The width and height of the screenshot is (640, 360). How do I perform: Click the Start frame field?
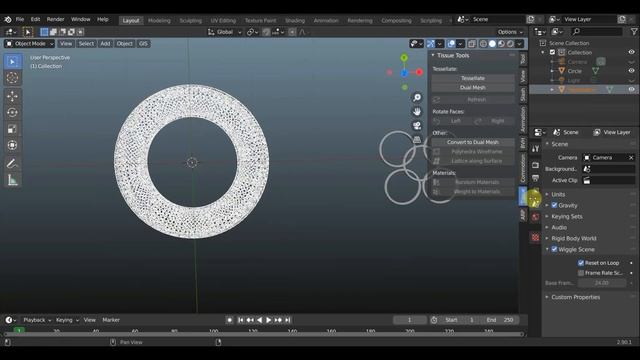tap(460, 320)
